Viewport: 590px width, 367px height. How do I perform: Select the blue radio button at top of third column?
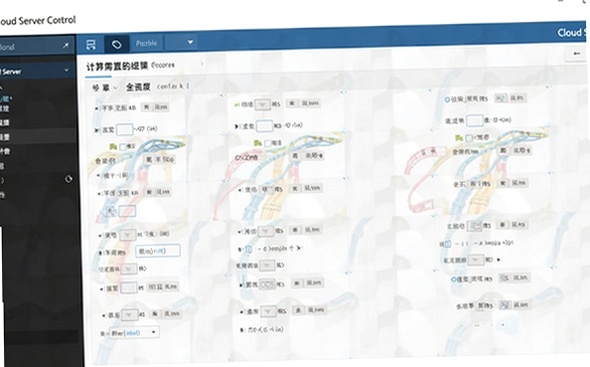(447, 100)
